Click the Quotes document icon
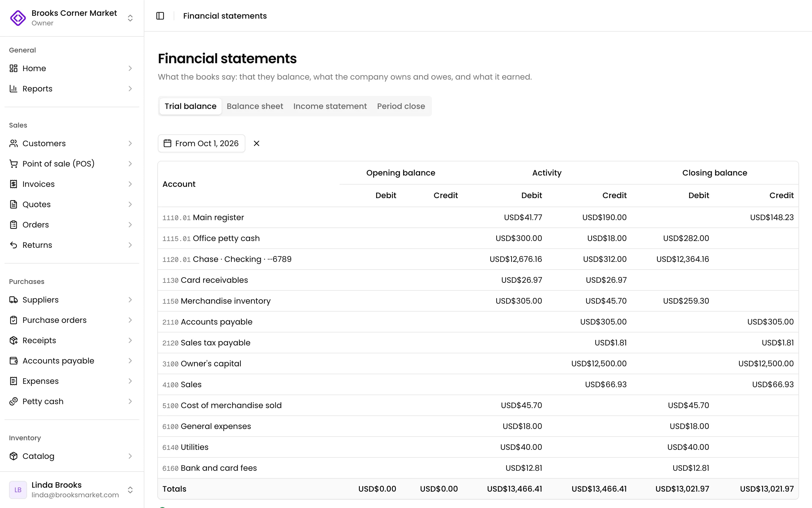The image size is (812, 508). [x=14, y=204]
